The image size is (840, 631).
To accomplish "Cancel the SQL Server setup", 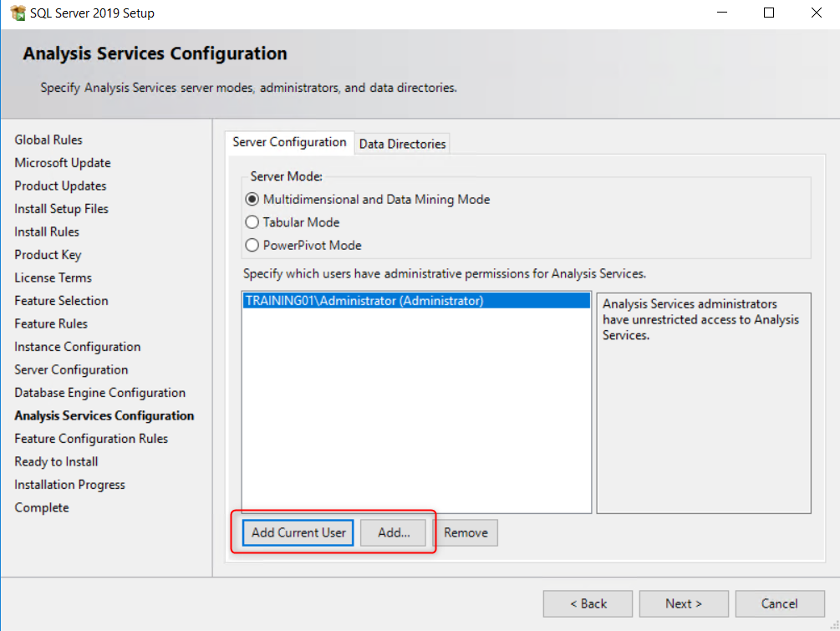I will point(780,603).
